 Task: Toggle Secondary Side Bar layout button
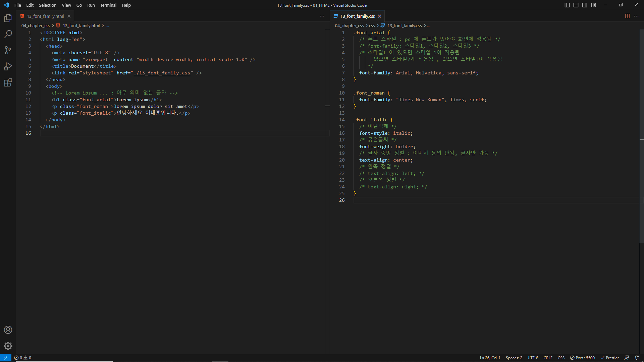(585, 5)
